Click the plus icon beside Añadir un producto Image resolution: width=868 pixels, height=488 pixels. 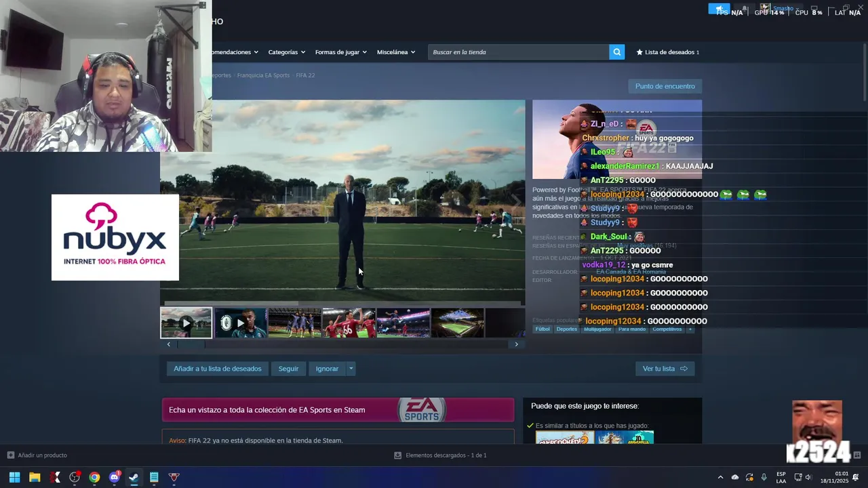pos(10,455)
